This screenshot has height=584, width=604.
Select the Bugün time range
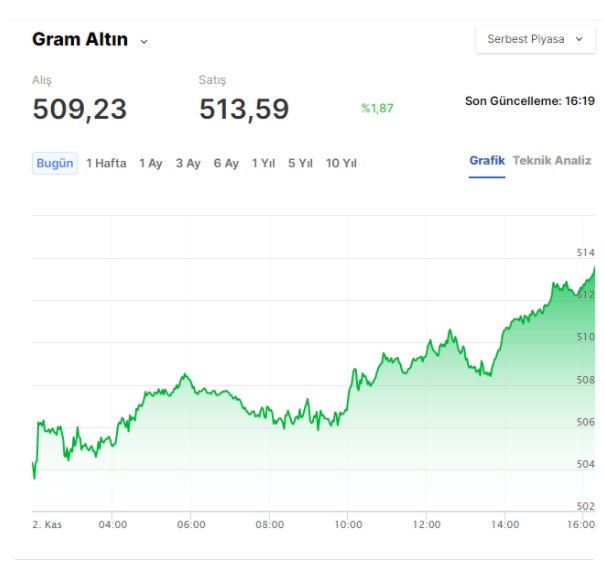[x=55, y=163]
